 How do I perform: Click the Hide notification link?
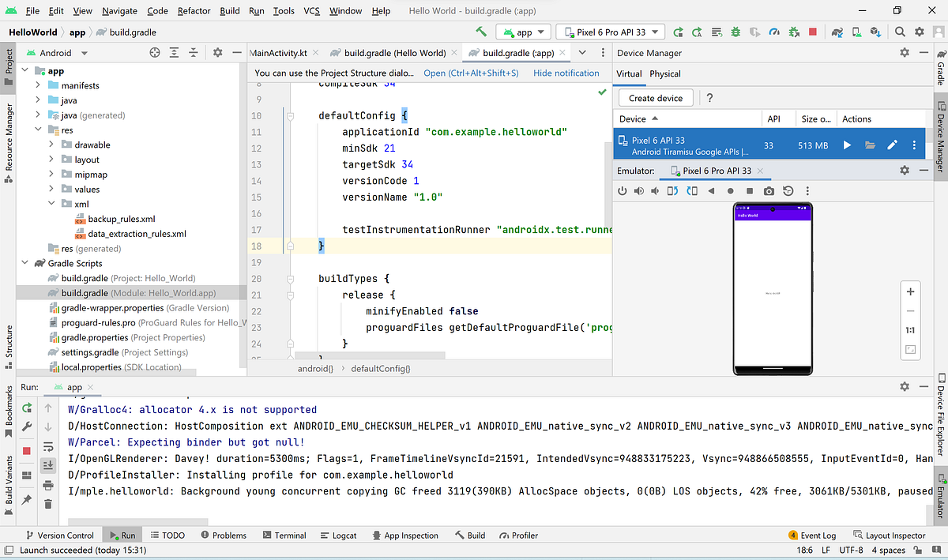tap(566, 73)
